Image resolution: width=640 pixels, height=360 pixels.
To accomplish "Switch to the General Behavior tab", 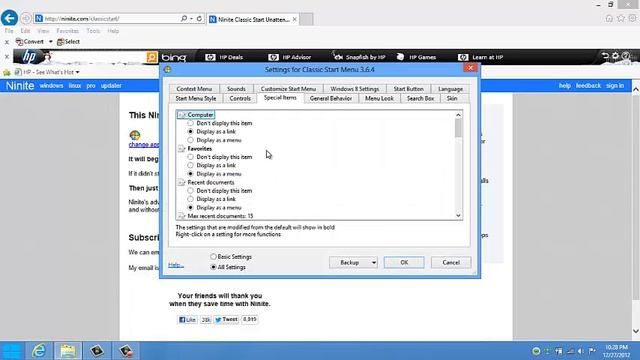I will [331, 98].
